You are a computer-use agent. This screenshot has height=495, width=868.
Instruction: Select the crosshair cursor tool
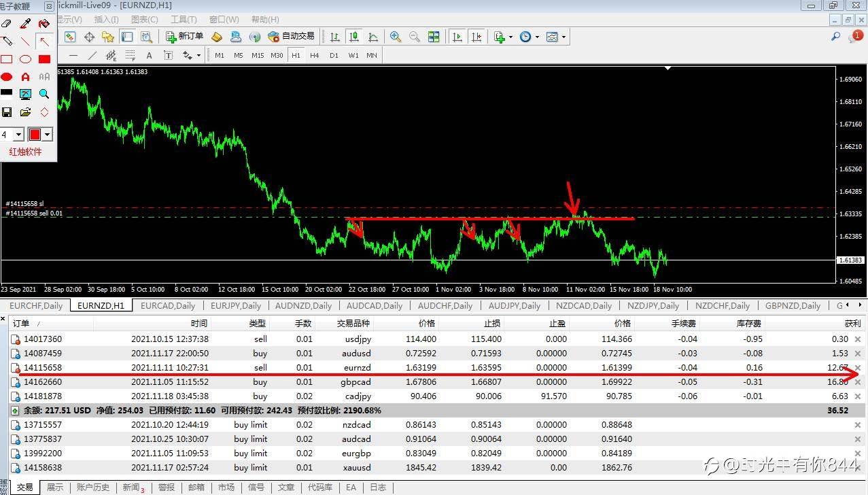[x=89, y=37]
